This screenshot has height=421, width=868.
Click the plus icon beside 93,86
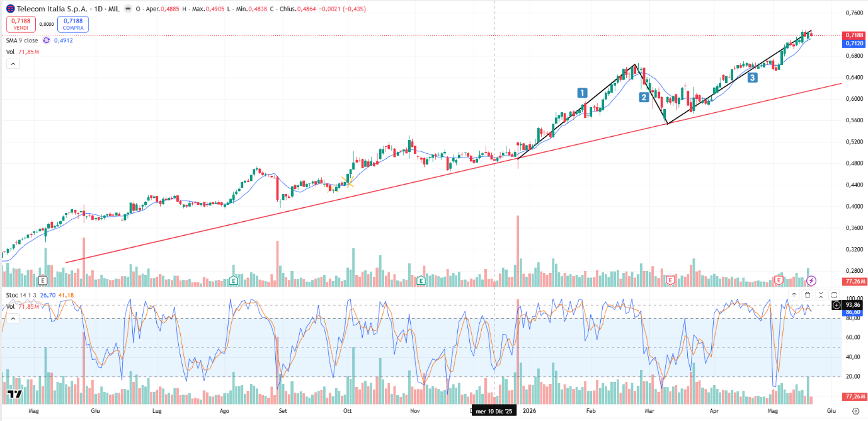point(837,305)
